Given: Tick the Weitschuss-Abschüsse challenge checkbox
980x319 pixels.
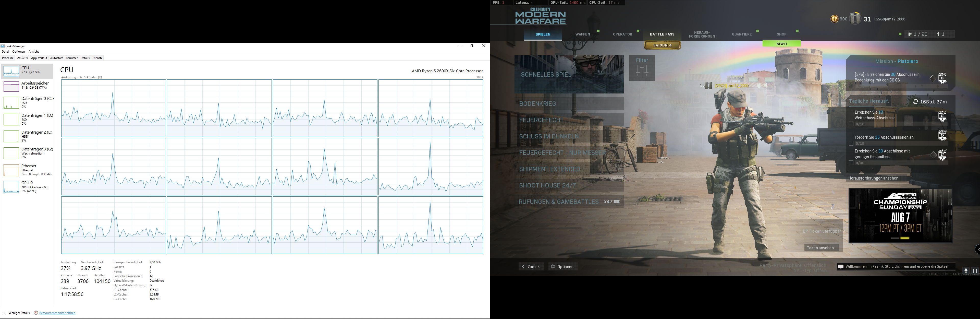Looking at the screenshot, I should [851, 124].
